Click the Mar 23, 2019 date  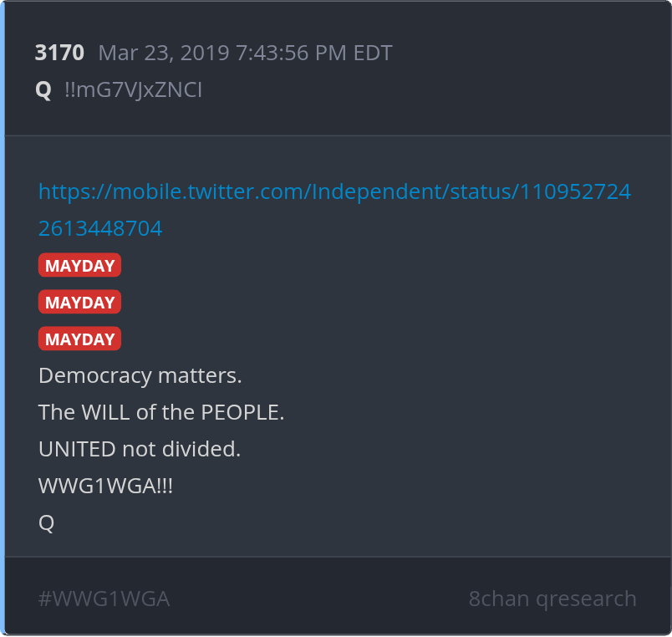click(x=164, y=54)
